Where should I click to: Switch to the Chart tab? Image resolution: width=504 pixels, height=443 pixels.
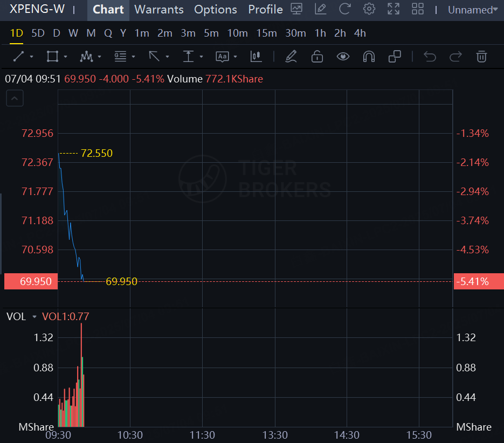coord(108,10)
